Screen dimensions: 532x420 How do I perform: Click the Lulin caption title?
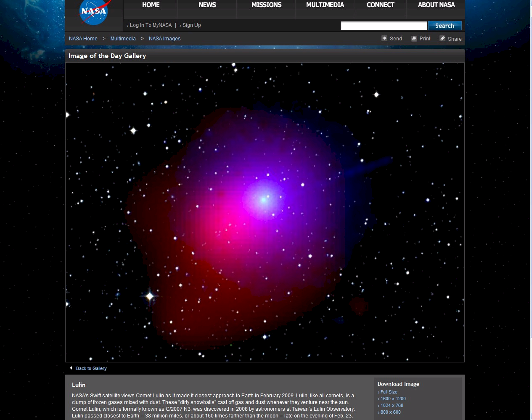79,385
